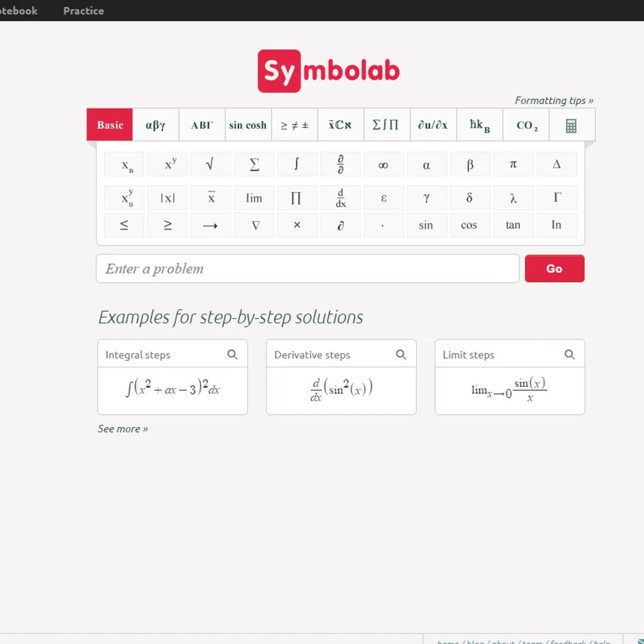Insert the infinity symbol
Image resolution: width=644 pixels, height=644 pixels.
[383, 164]
